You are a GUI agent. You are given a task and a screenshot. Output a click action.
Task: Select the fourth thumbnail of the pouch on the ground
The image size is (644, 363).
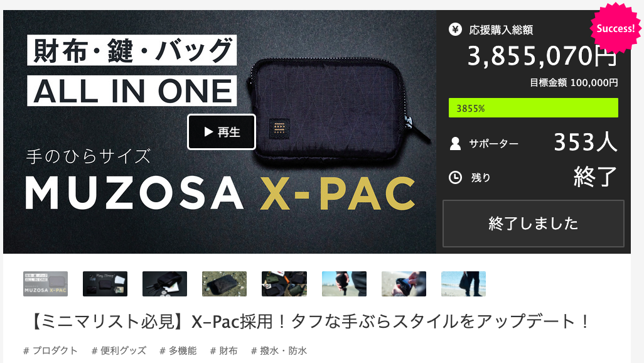[x=224, y=284]
